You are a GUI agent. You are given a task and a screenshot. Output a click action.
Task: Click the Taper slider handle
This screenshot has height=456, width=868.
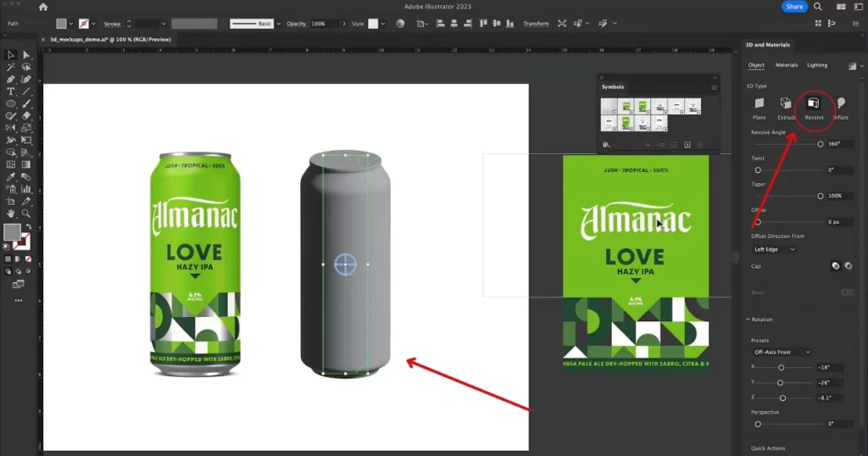[x=821, y=196]
